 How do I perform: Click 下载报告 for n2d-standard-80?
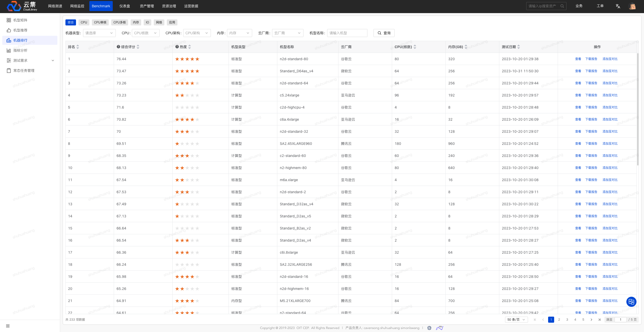point(591,59)
